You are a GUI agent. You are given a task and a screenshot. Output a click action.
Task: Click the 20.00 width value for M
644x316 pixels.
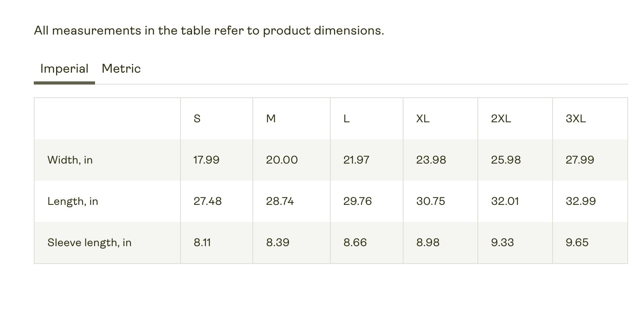(x=282, y=160)
